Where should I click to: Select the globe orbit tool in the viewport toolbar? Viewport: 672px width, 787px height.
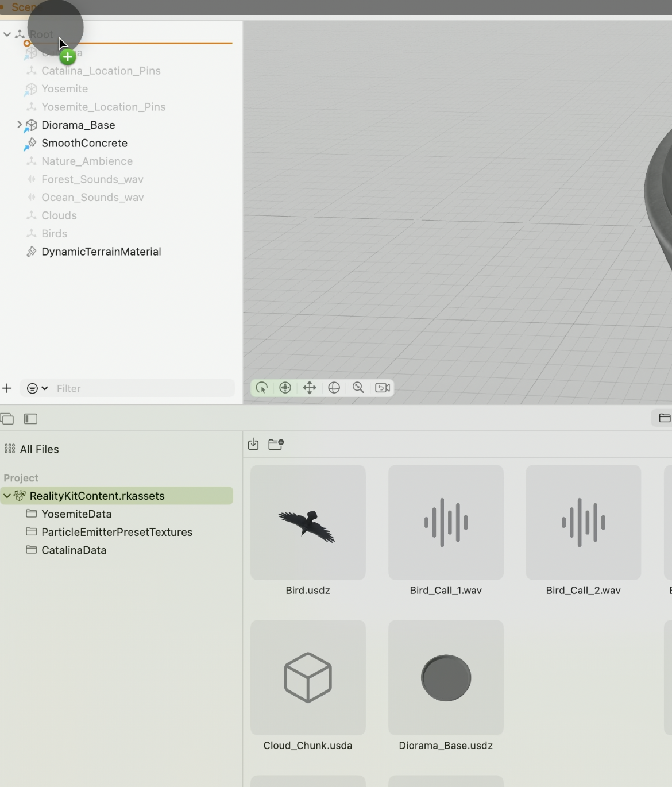334,388
